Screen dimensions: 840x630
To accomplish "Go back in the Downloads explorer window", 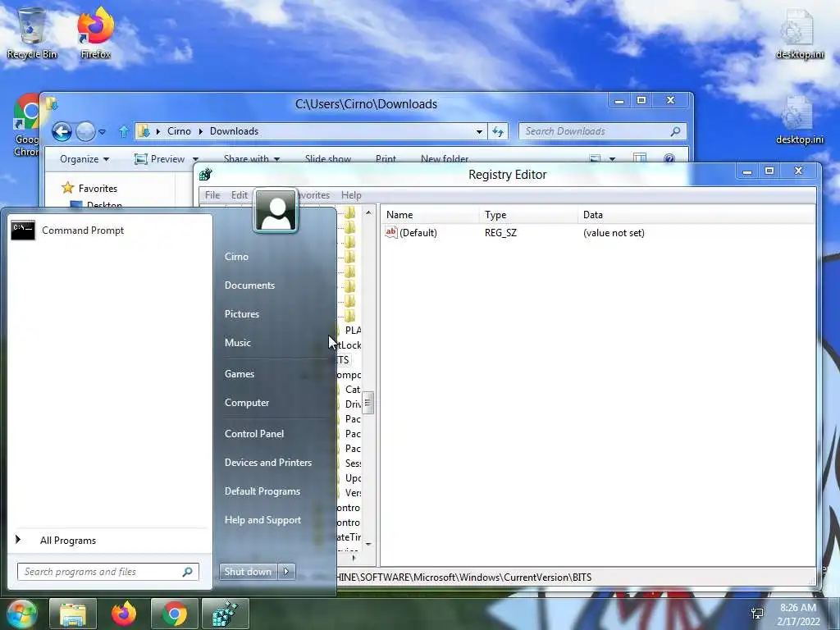I will pyautogui.click(x=62, y=131).
